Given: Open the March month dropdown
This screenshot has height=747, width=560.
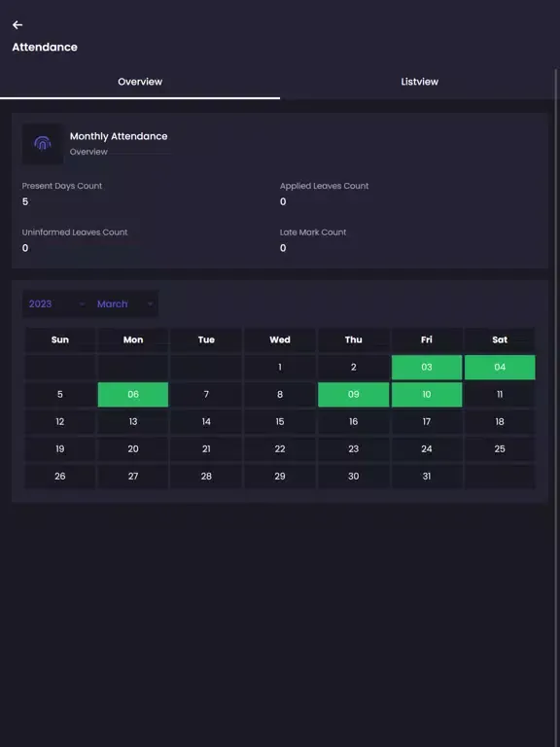Looking at the screenshot, I should 124,303.
